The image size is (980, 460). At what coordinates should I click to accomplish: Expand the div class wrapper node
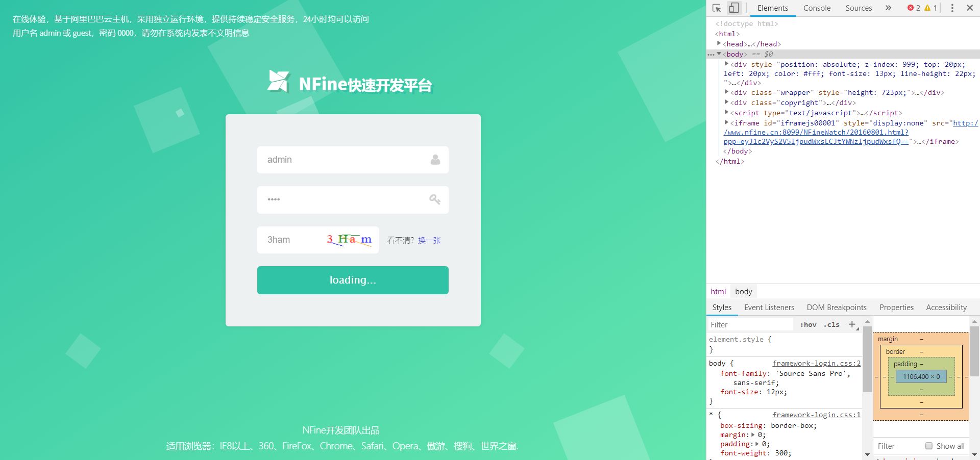[726, 92]
